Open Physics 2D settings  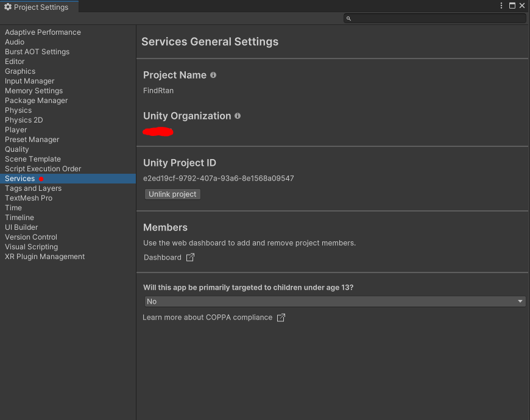click(x=24, y=120)
